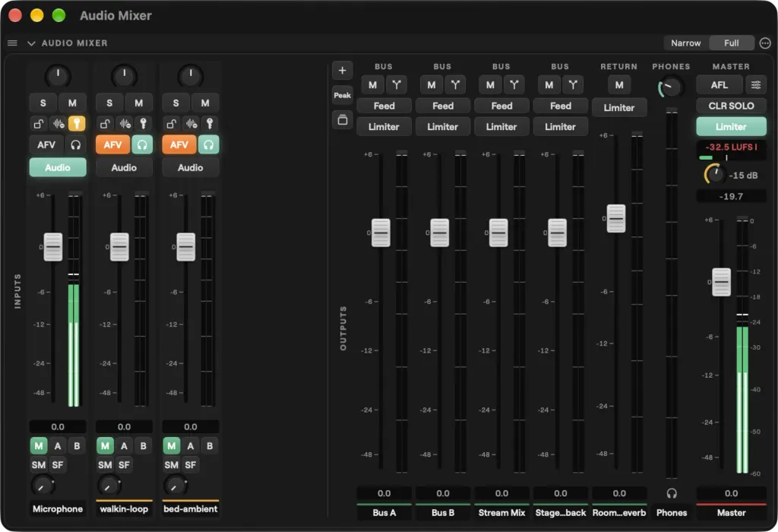
Task: Click the walkin-loop lock icon
Action: [x=105, y=124]
